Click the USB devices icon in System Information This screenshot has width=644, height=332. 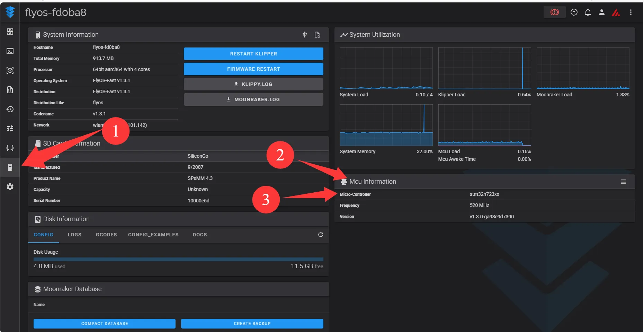click(305, 35)
